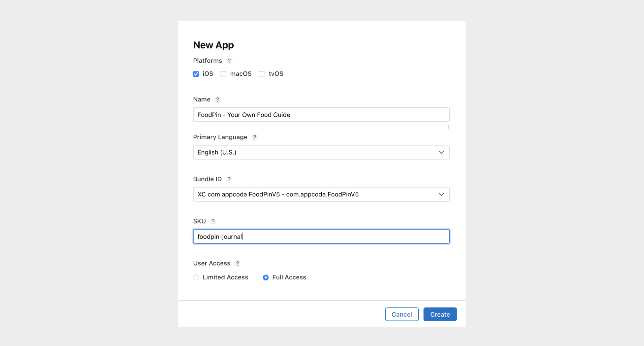Open the SKU help tooltip
Image resolution: width=644 pixels, height=346 pixels.
pos(213,221)
